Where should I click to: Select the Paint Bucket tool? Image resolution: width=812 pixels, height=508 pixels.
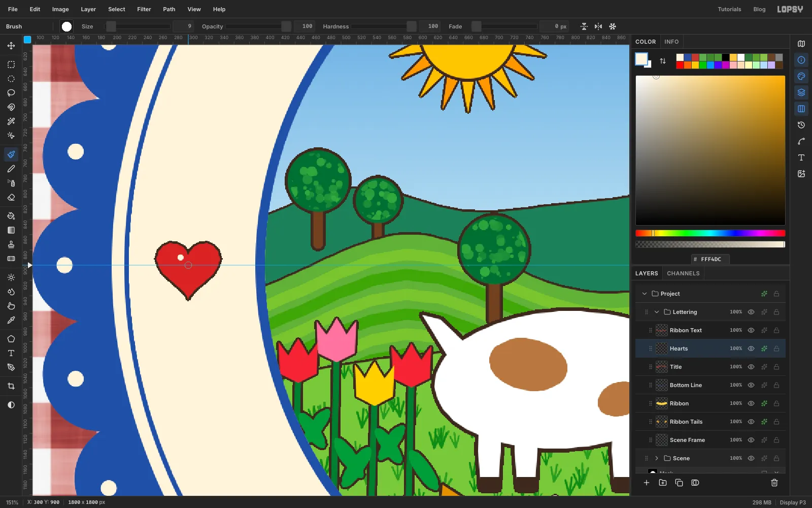(11, 216)
